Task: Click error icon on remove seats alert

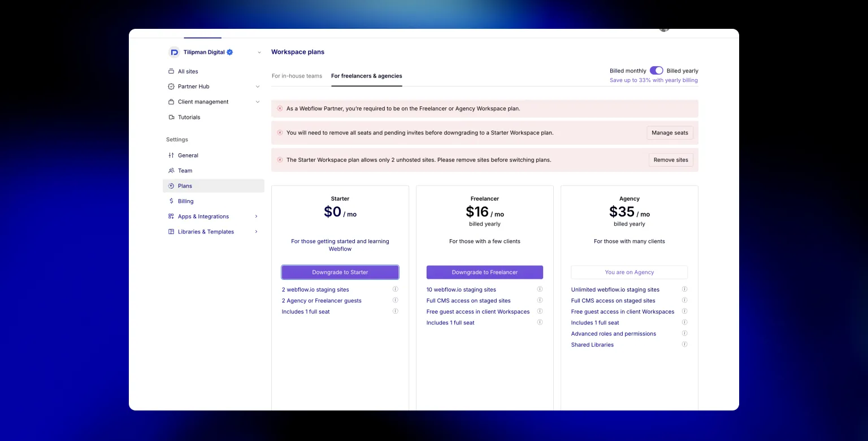Action: click(280, 133)
